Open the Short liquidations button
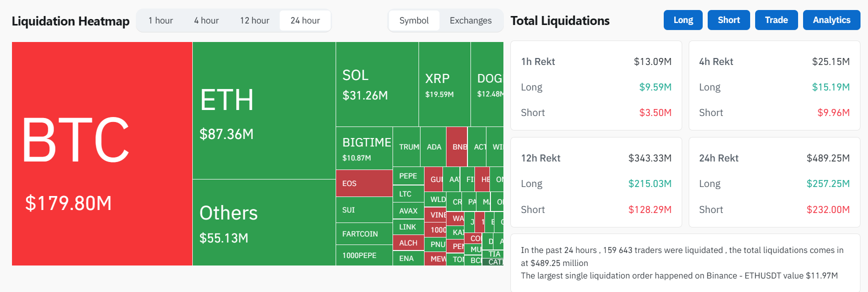The height and width of the screenshot is (292, 868). point(729,20)
